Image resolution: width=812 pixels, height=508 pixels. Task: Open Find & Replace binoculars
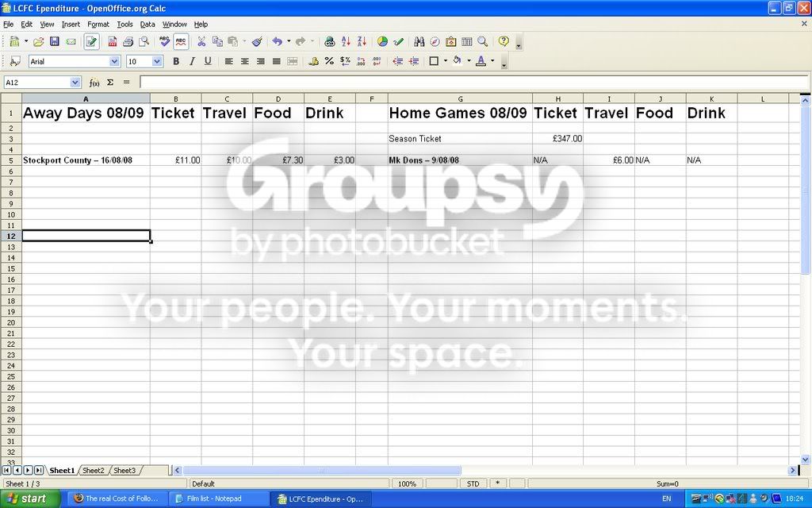[x=419, y=41]
